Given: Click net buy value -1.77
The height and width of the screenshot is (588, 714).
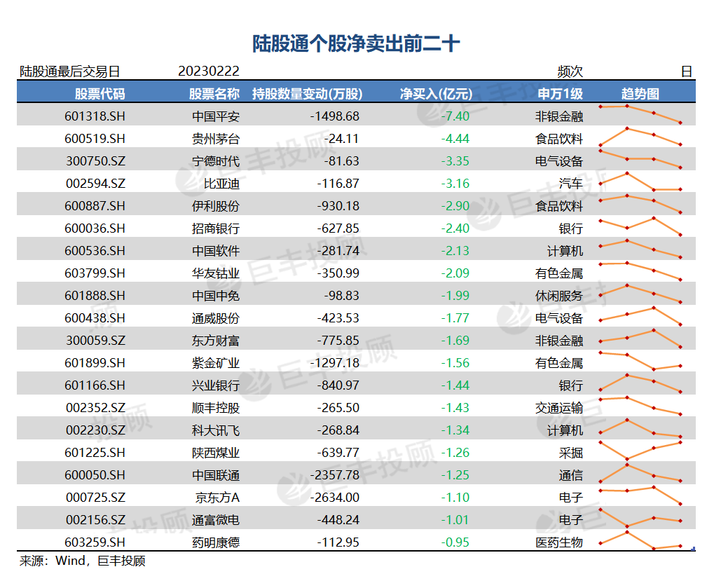Looking at the screenshot, I should pyautogui.click(x=455, y=318).
